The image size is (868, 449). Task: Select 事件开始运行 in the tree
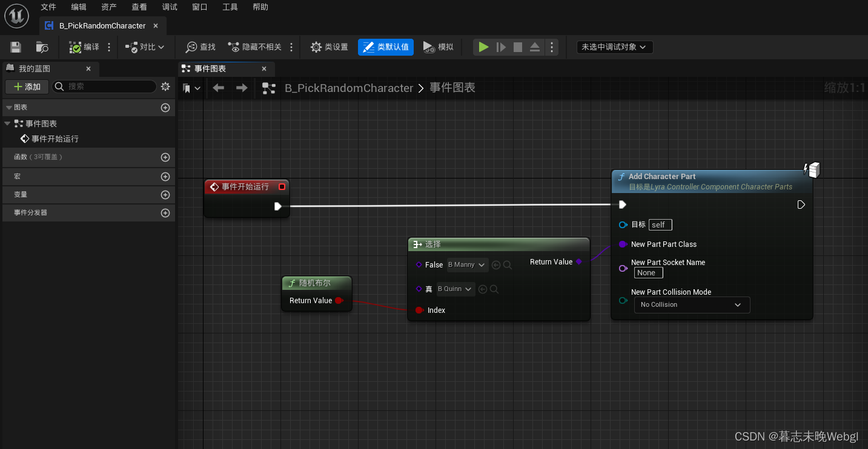[x=55, y=139]
